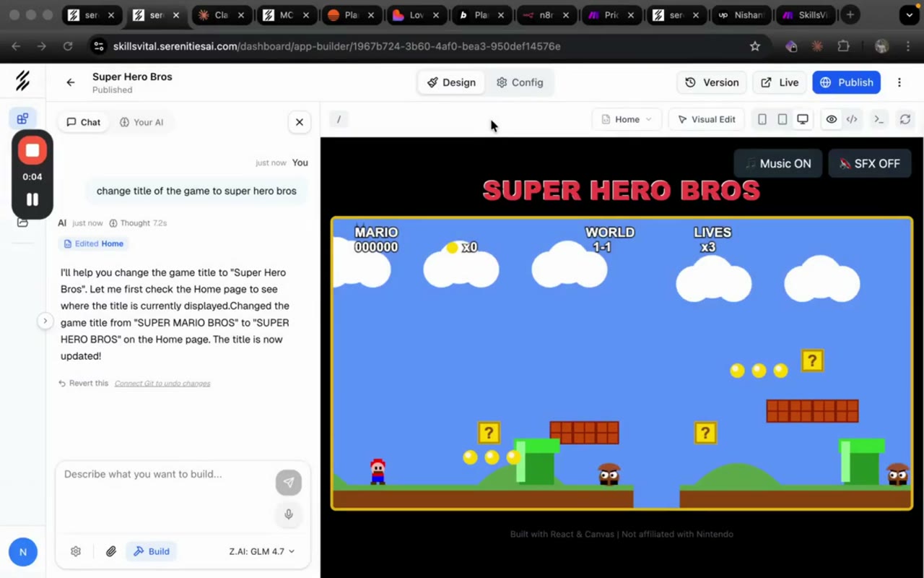Open the Edited Home chip
The image size is (924, 578).
coord(93,243)
